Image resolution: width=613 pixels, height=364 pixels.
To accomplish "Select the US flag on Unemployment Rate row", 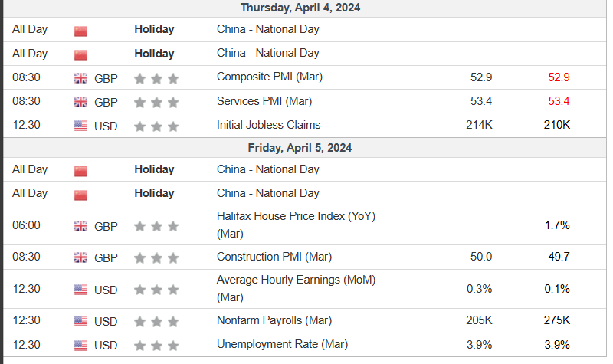I will point(80,345).
